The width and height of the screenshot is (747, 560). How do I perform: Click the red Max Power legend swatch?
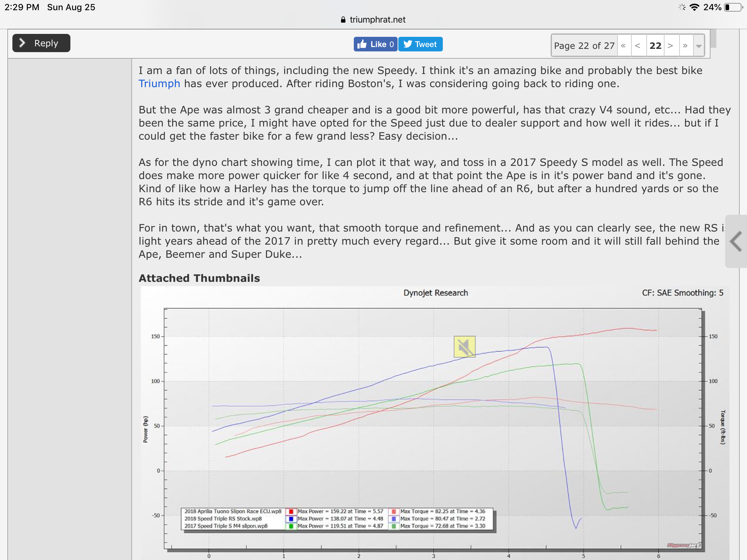click(x=291, y=511)
